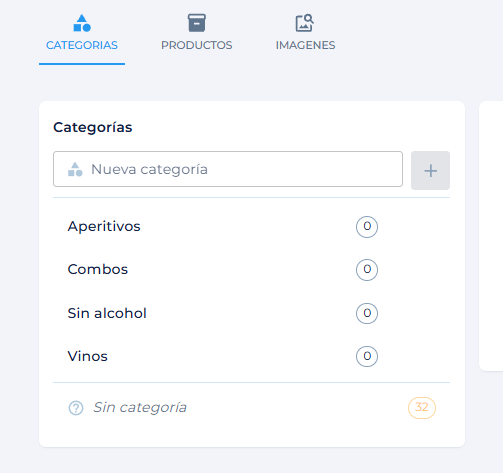Click the orange 32 count badge
503x473 pixels.
[x=422, y=408]
